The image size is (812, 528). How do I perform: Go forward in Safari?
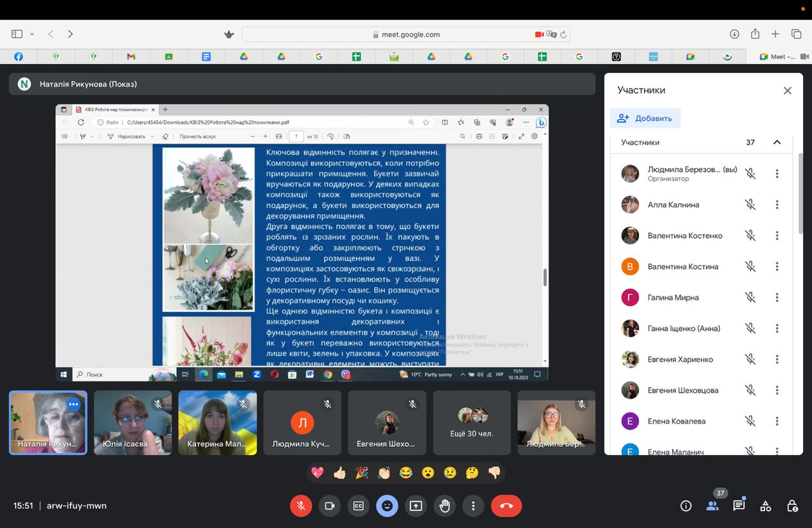[x=70, y=34]
